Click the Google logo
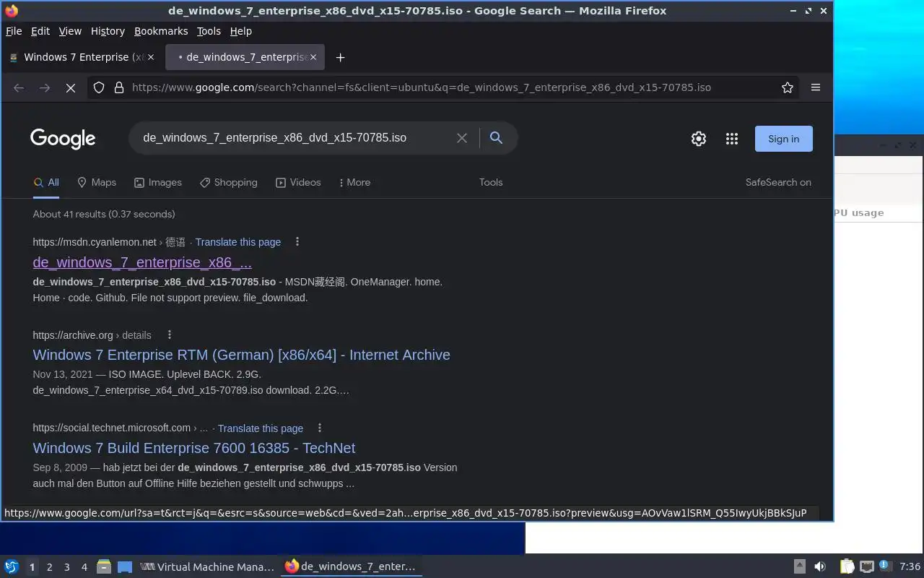Image resolution: width=924 pixels, height=578 pixels. (x=63, y=139)
